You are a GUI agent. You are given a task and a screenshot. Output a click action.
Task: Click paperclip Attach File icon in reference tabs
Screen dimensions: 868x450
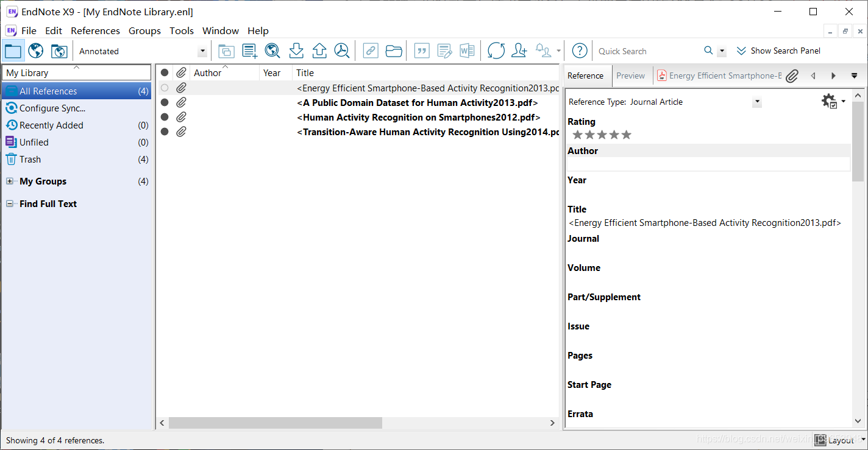pyautogui.click(x=792, y=76)
